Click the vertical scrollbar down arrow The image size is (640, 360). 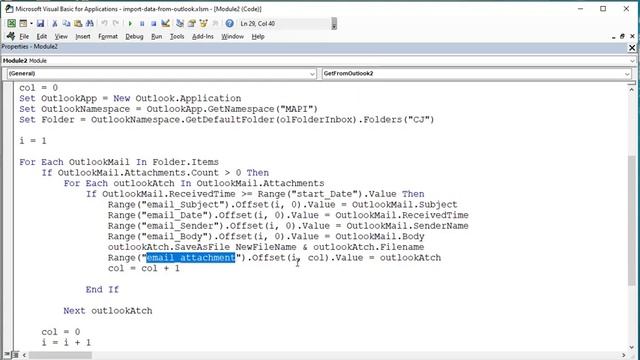tap(631, 347)
